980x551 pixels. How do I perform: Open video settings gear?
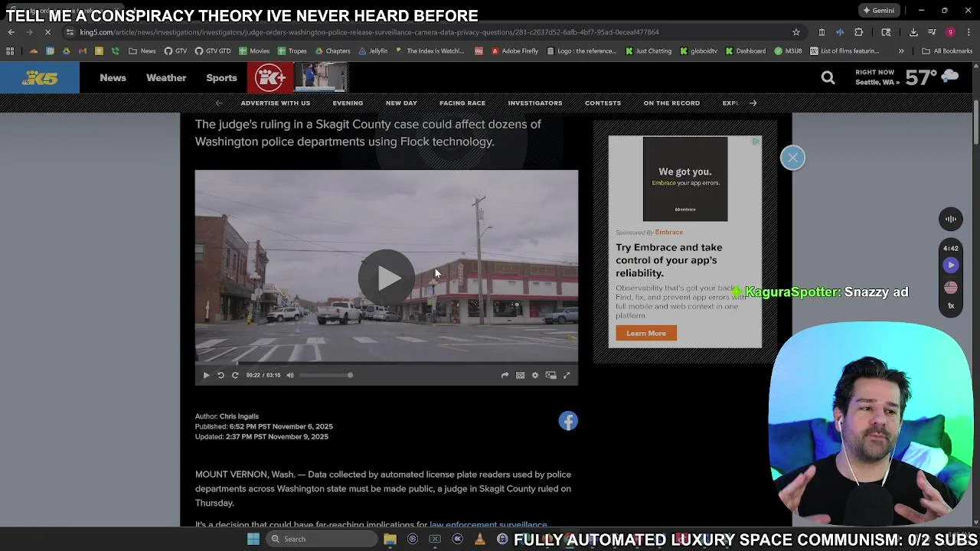click(x=535, y=375)
